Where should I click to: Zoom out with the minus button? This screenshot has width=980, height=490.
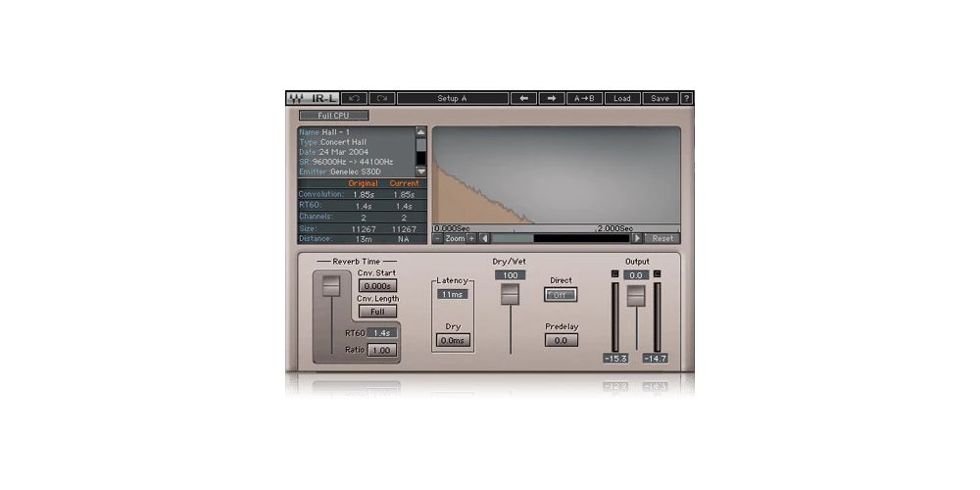pos(437,238)
